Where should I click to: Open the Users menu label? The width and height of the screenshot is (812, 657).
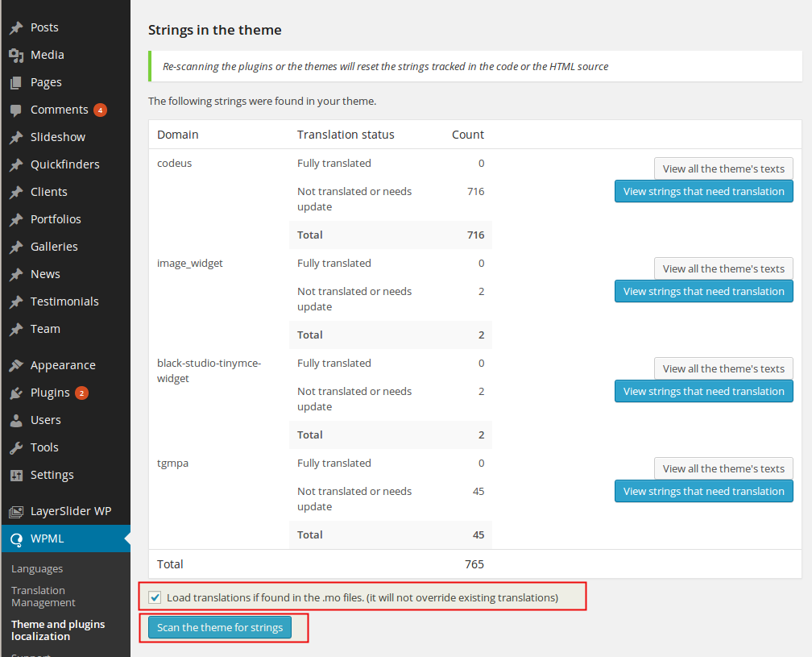pyautogui.click(x=46, y=420)
